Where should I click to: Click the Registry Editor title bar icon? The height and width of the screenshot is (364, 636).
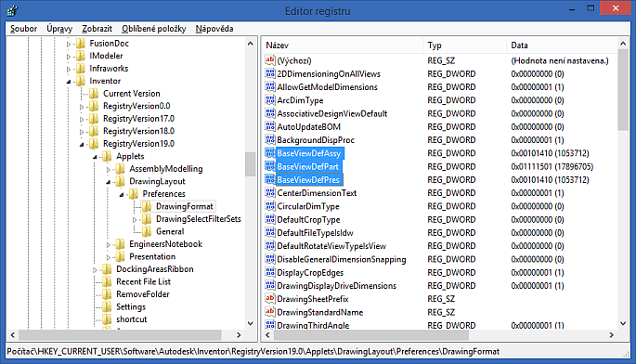[12, 10]
